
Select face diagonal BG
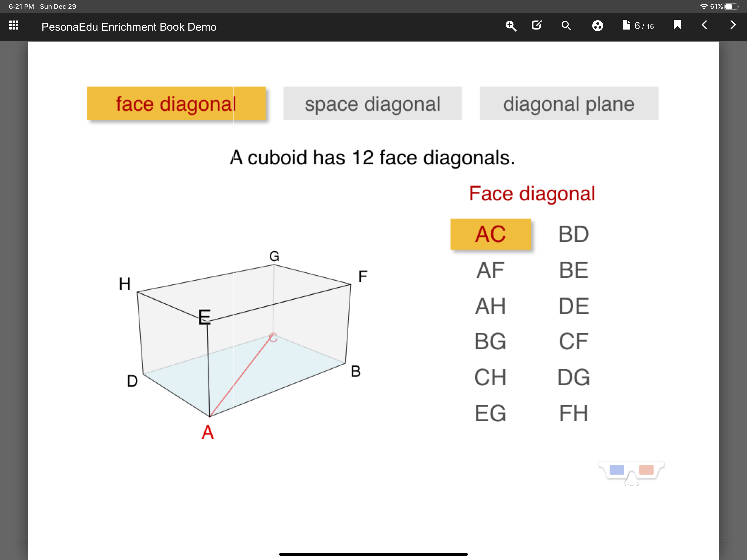click(490, 342)
